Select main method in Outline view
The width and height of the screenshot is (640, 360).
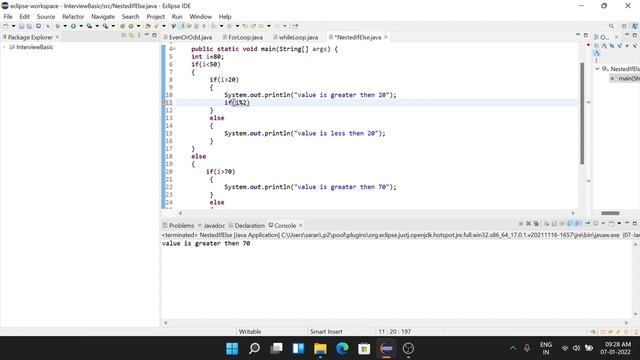click(625, 78)
